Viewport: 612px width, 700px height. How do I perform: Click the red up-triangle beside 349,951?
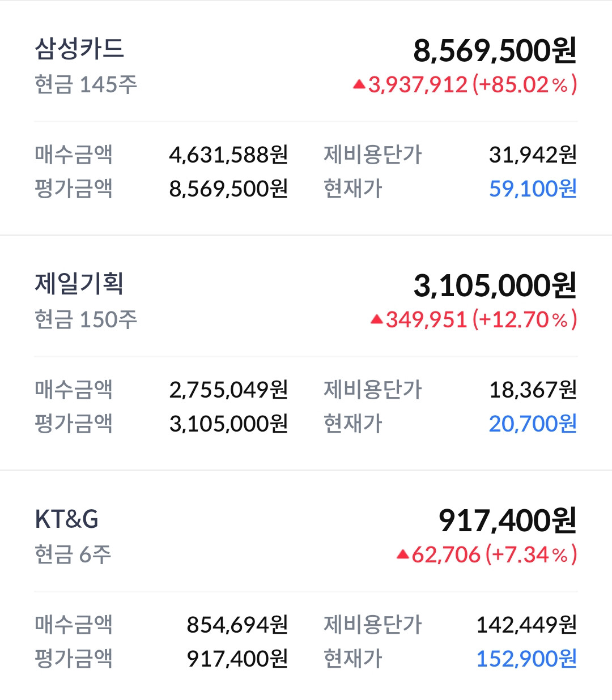click(376, 320)
